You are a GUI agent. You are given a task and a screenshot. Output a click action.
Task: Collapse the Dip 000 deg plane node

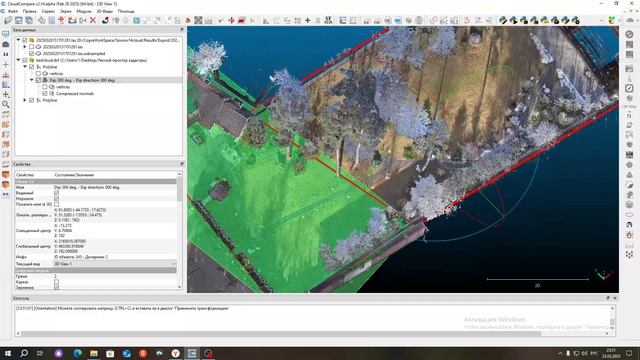[x=31, y=80]
